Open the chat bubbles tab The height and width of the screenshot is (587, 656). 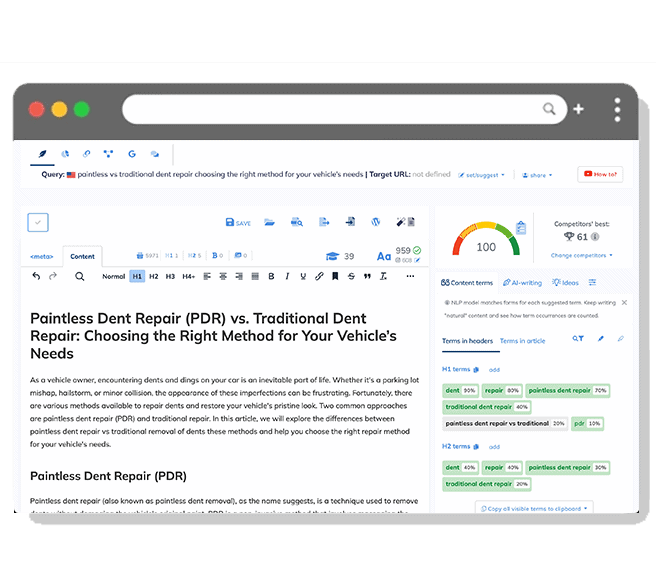[154, 154]
